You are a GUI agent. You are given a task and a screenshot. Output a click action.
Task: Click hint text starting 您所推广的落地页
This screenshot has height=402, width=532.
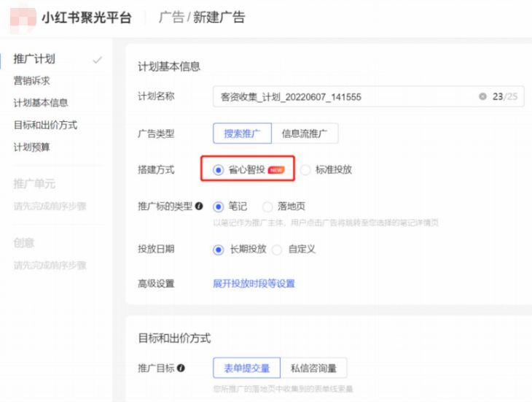point(283,389)
